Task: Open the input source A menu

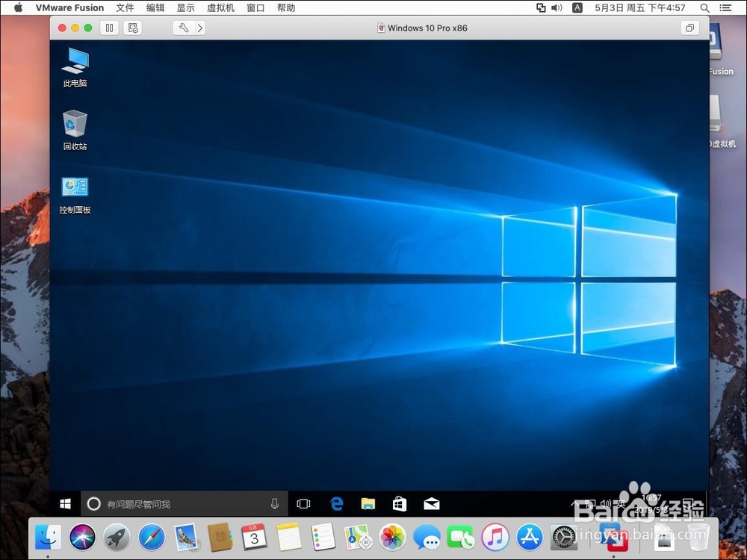Action: (x=577, y=7)
